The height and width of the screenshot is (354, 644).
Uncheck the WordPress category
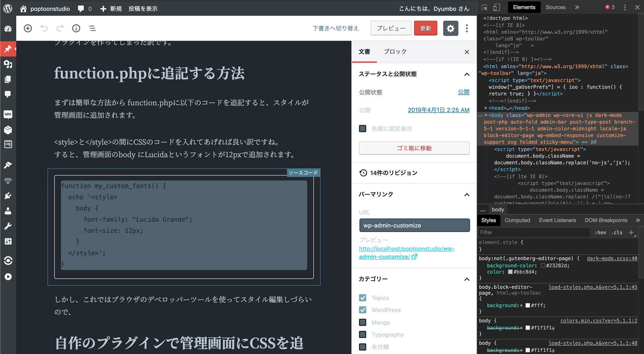tap(363, 310)
